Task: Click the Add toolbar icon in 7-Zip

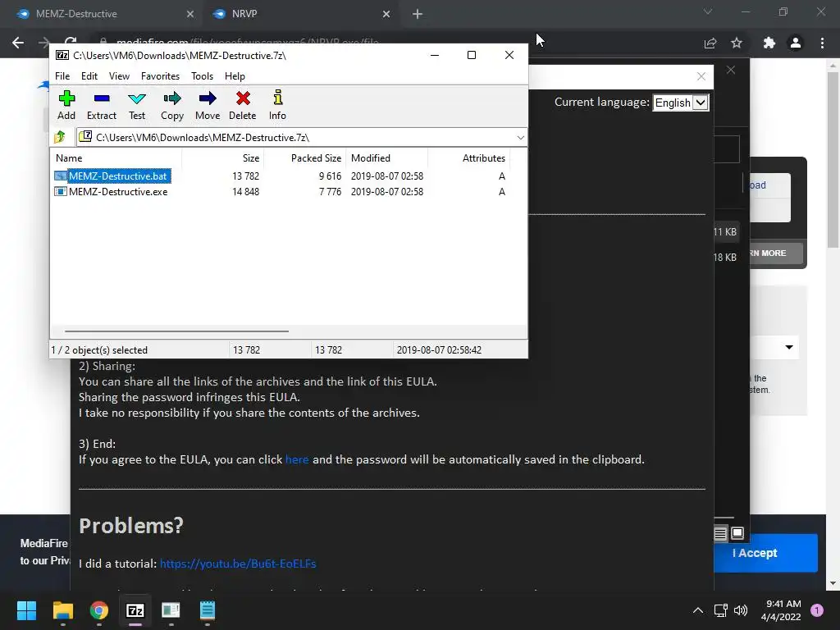Action: coord(66,105)
